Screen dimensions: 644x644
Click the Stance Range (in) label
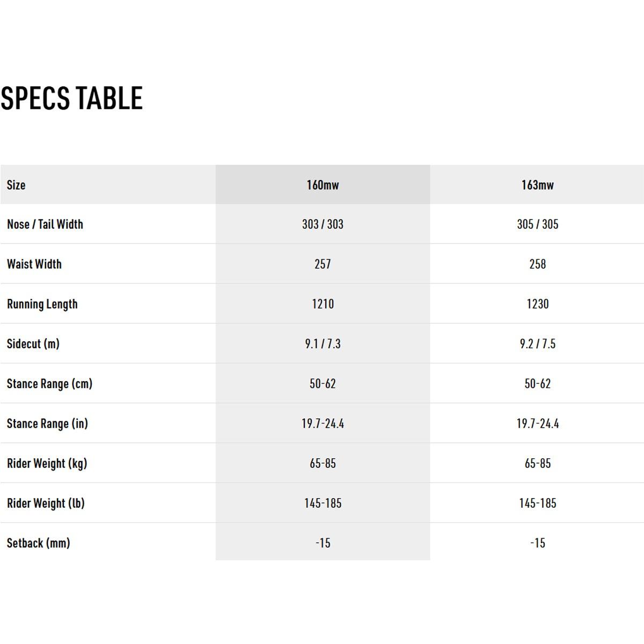click(47, 423)
